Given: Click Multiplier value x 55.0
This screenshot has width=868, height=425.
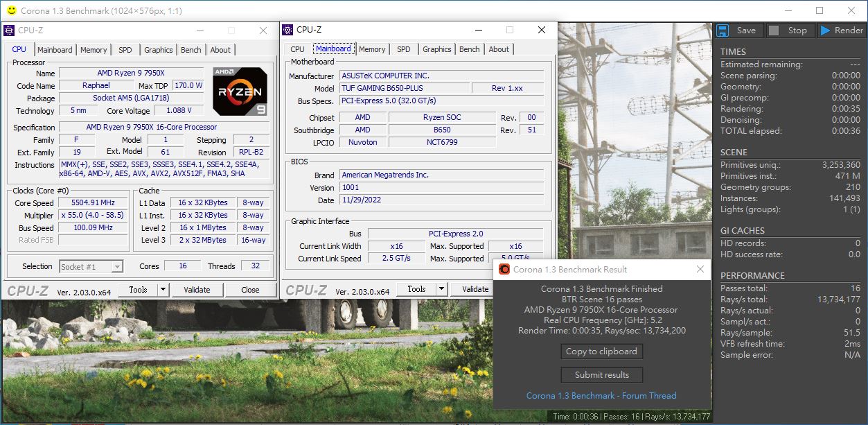Looking at the screenshot, I should click(x=92, y=215).
